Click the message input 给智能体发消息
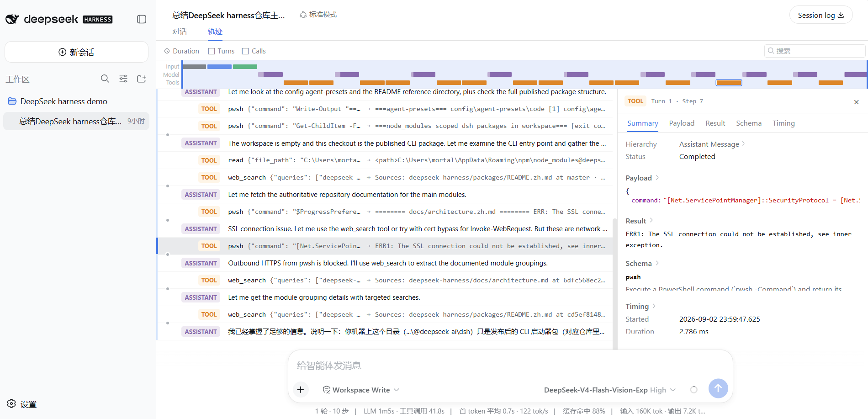This screenshot has height=419, width=868. click(x=510, y=365)
